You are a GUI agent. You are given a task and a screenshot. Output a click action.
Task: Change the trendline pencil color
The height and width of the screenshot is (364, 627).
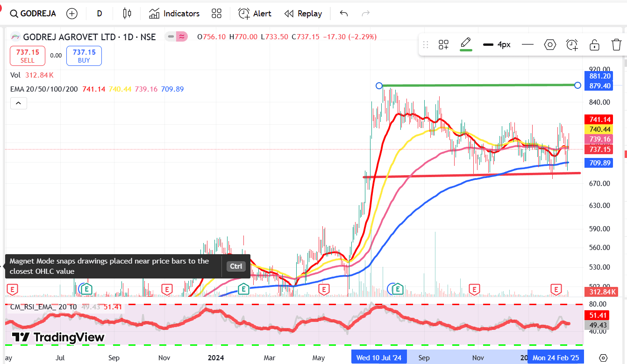(466, 44)
